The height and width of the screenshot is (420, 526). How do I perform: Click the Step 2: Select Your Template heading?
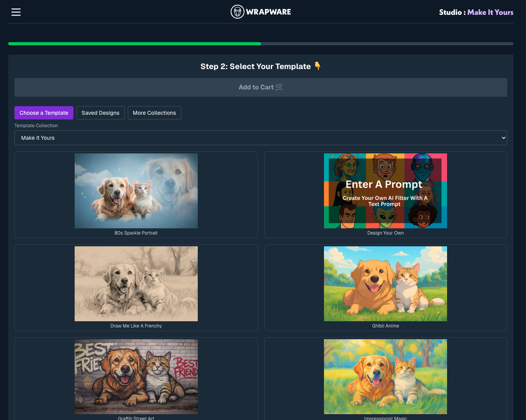261,66
